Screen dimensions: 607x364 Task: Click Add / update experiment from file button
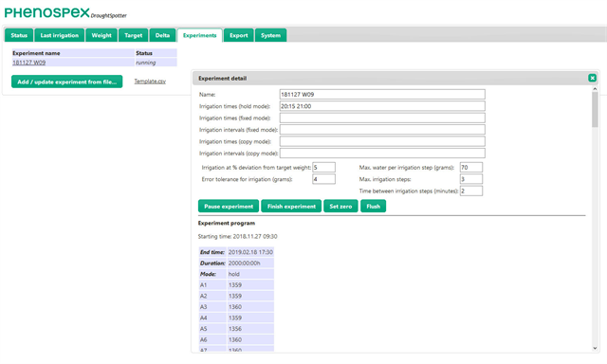(x=67, y=82)
